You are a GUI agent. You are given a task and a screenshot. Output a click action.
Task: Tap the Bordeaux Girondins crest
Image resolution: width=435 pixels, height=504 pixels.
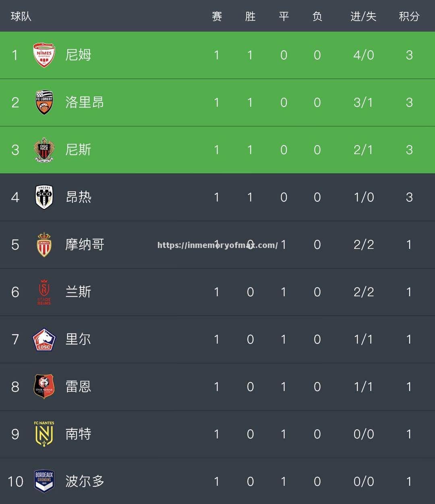[44, 481]
